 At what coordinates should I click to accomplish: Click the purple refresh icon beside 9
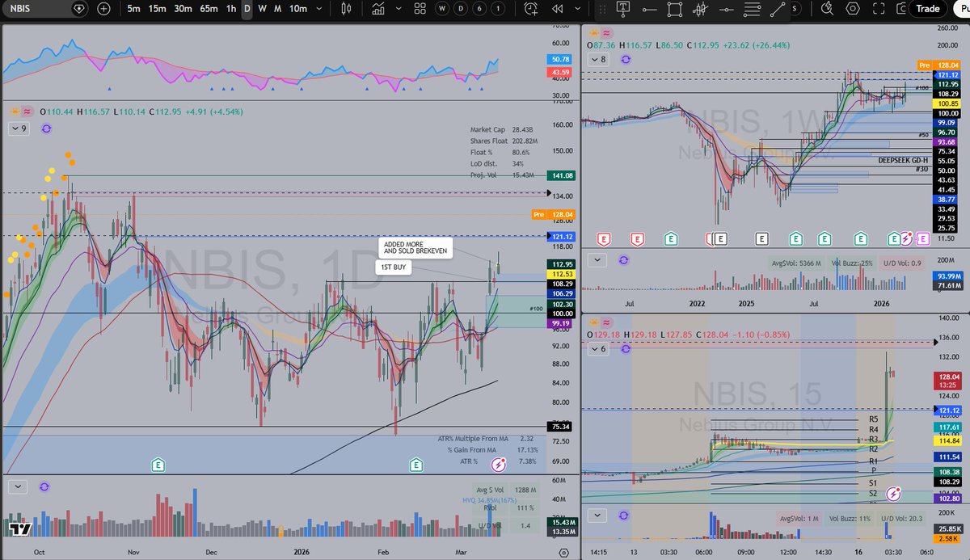[x=46, y=128]
